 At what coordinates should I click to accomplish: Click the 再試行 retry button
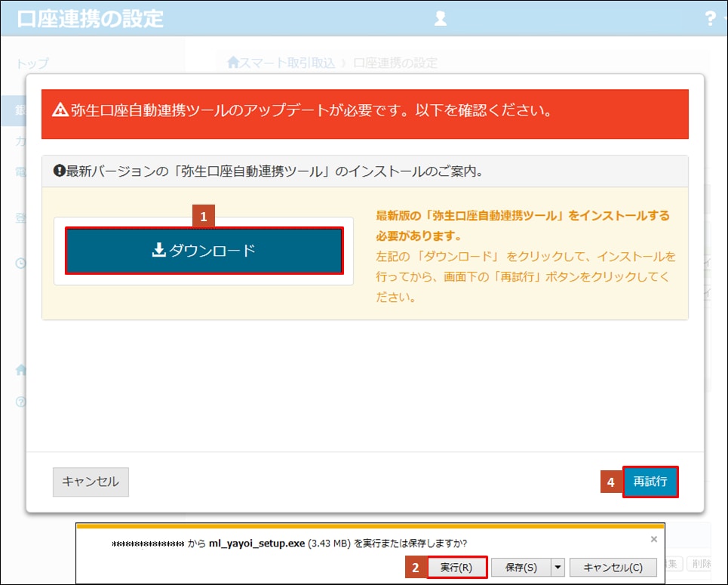tap(650, 482)
